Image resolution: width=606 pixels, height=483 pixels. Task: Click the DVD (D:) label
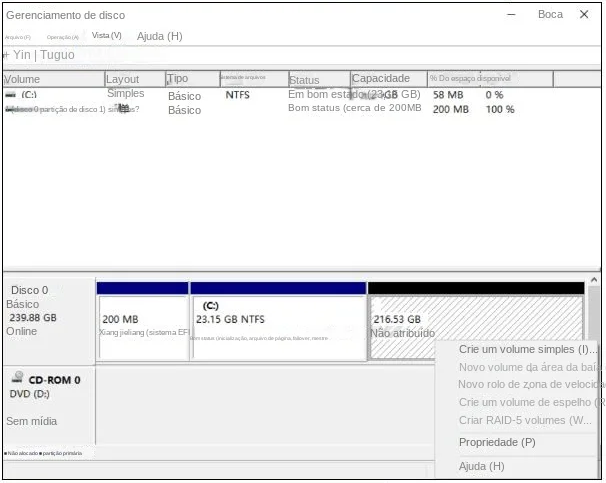pyautogui.click(x=30, y=394)
